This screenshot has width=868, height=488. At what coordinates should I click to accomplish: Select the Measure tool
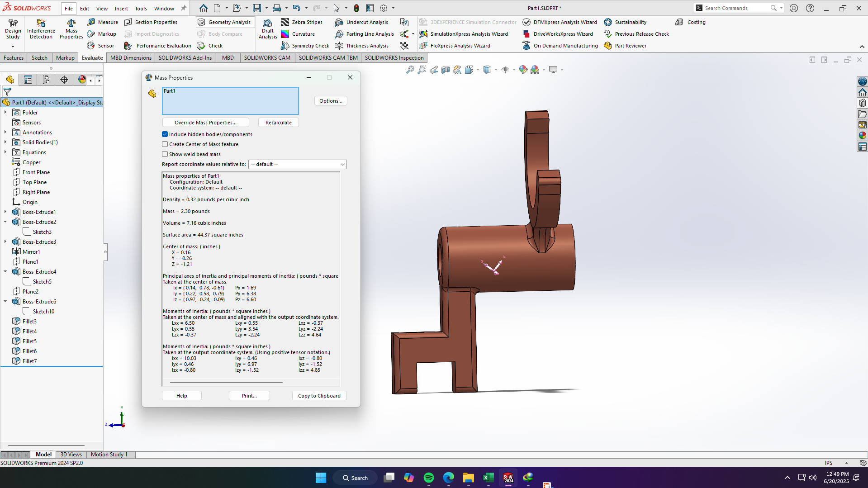(103, 22)
